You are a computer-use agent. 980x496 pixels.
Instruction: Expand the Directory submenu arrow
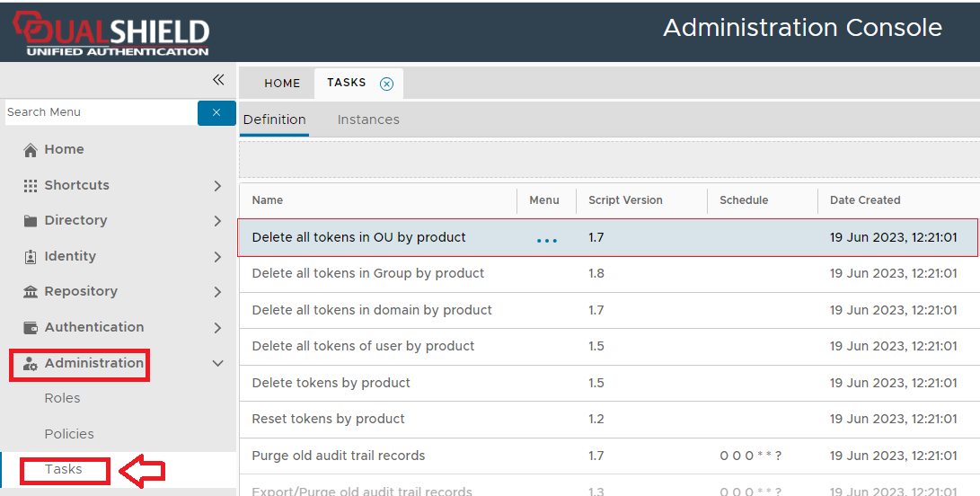pos(217,221)
